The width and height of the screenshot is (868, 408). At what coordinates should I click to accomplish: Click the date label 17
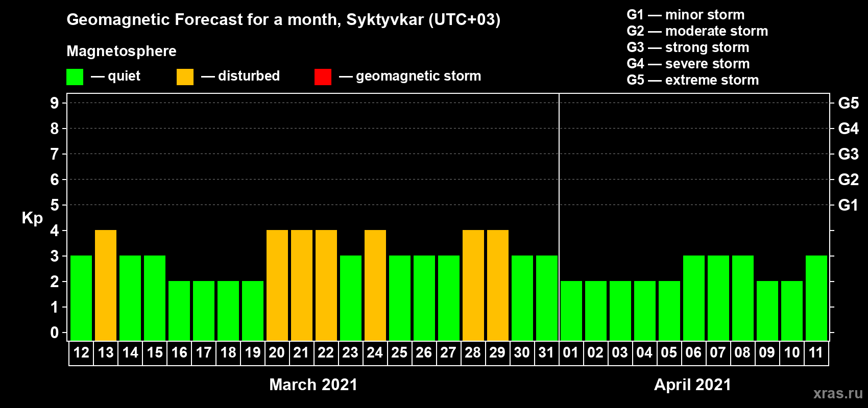204,352
